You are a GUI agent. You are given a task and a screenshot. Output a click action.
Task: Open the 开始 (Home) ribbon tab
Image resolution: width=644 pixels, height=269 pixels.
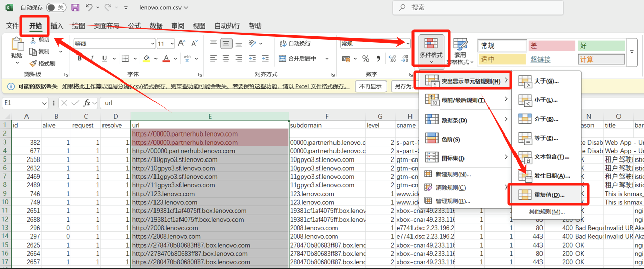coord(36,26)
